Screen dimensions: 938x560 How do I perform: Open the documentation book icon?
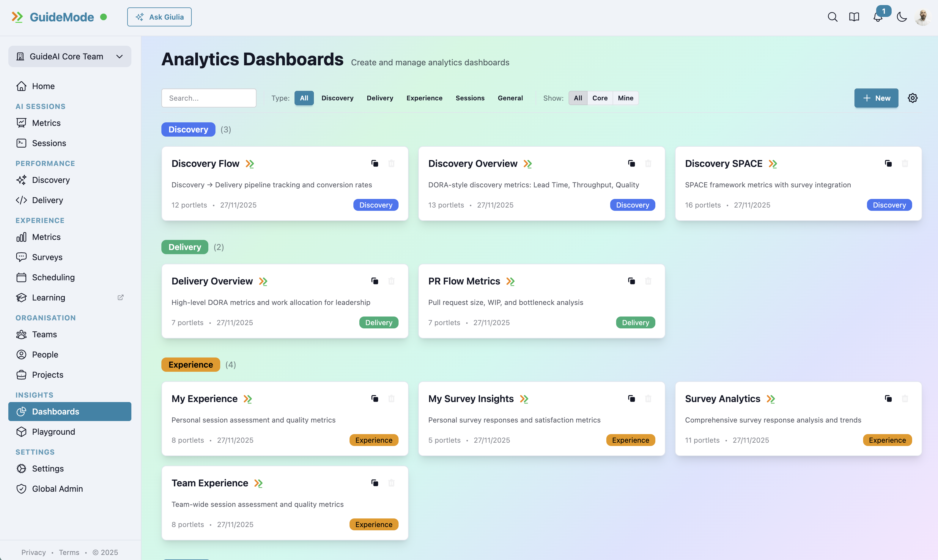(x=854, y=17)
